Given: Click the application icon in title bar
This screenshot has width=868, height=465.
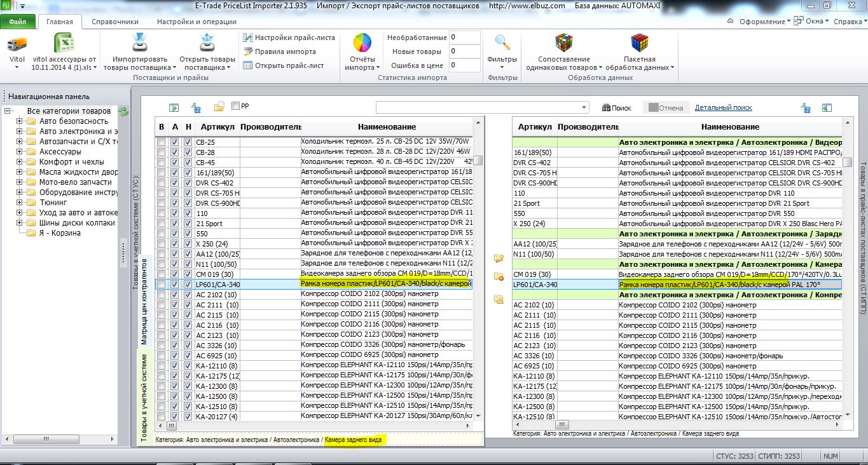Looking at the screenshot, I should pos(6,6).
